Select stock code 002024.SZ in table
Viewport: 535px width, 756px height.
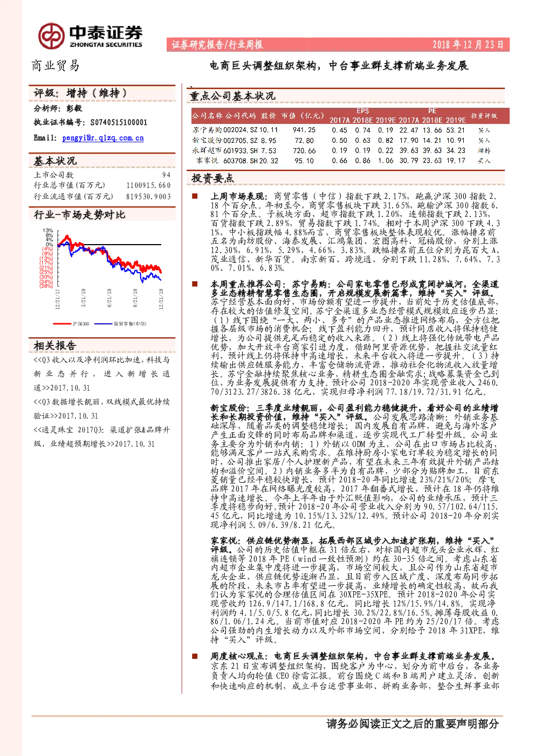pyautogui.click(x=239, y=130)
